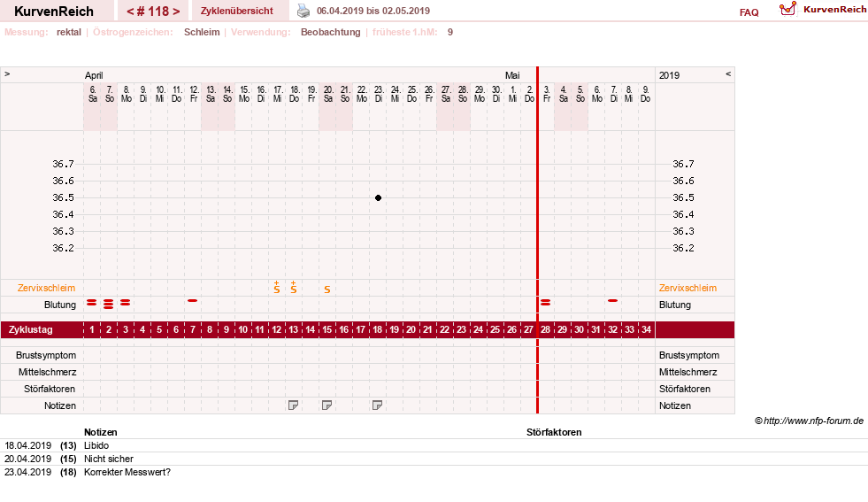Click cycle day 34 in Zyklustag row
The image size is (868, 502).
[646, 329]
